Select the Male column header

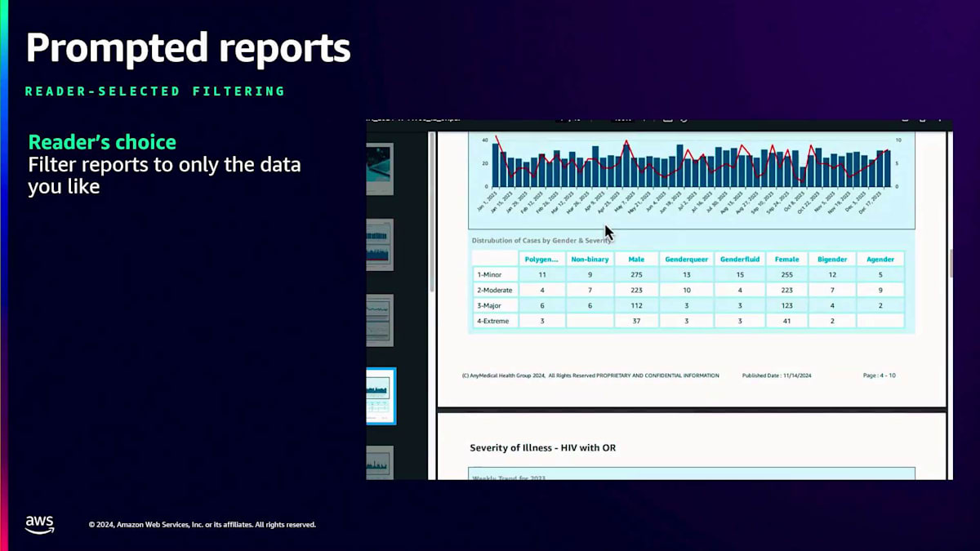pos(636,260)
